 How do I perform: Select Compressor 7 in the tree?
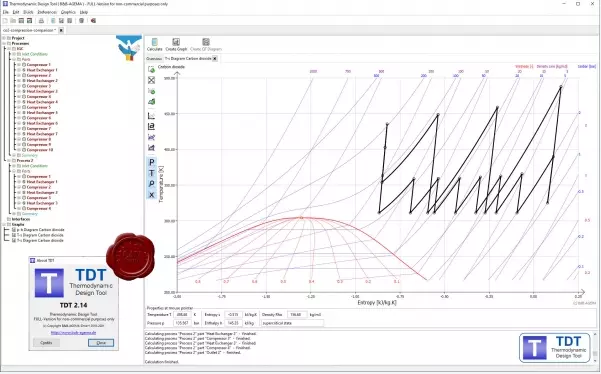coord(38,129)
